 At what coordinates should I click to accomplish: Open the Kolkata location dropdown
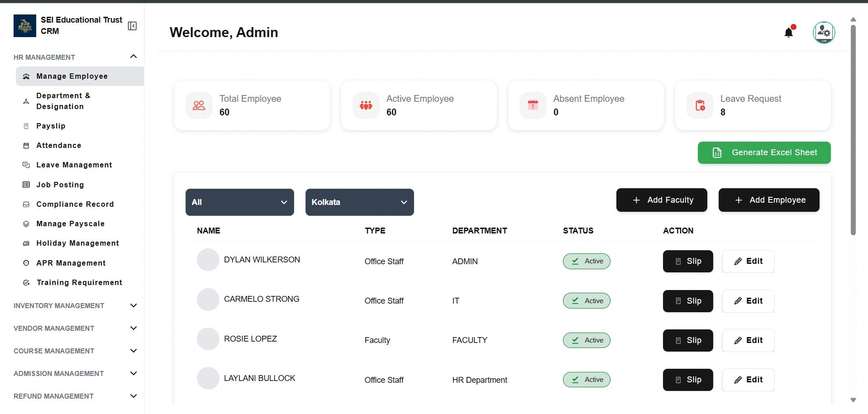pos(359,202)
